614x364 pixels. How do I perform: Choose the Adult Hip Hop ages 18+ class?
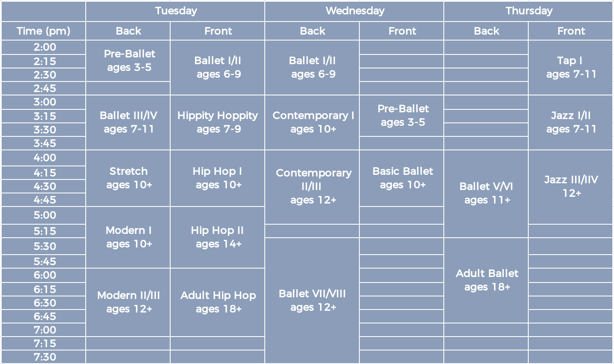pyautogui.click(x=217, y=302)
